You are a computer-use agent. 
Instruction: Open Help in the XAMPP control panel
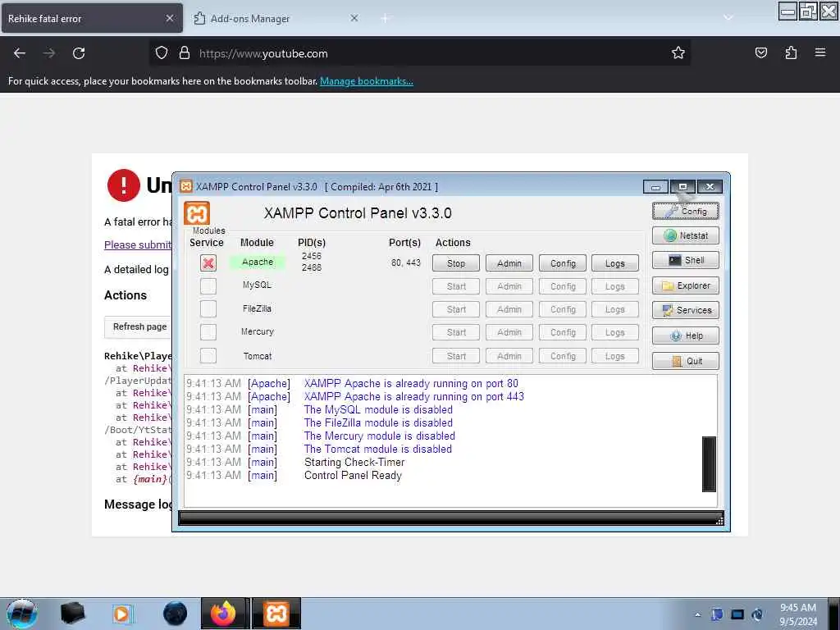tap(685, 336)
